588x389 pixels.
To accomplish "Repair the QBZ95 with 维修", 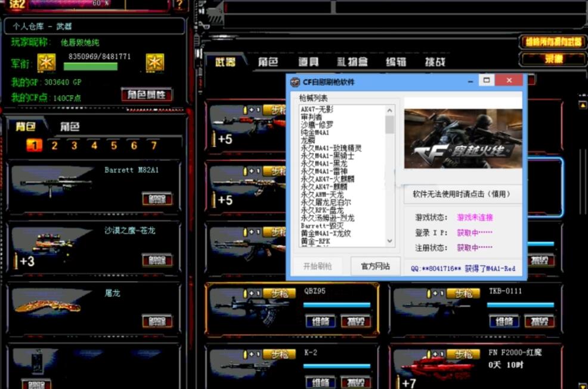I will click(x=321, y=322).
